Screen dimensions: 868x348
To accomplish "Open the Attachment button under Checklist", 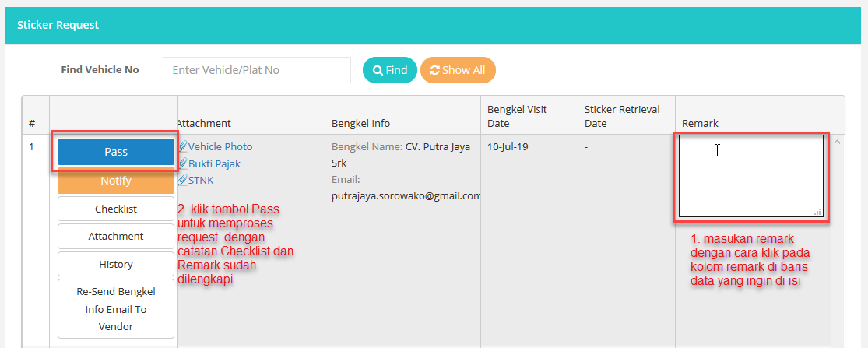I will pyautogui.click(x=116, y=236).
